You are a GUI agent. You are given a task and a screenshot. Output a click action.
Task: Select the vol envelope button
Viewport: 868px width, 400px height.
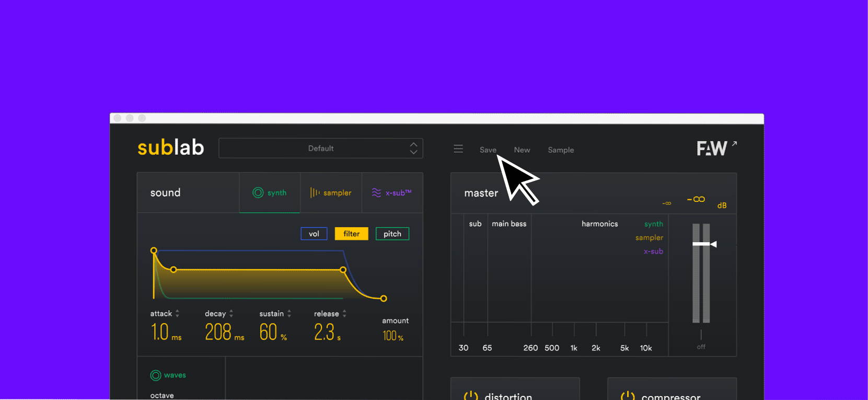(314, 234)
